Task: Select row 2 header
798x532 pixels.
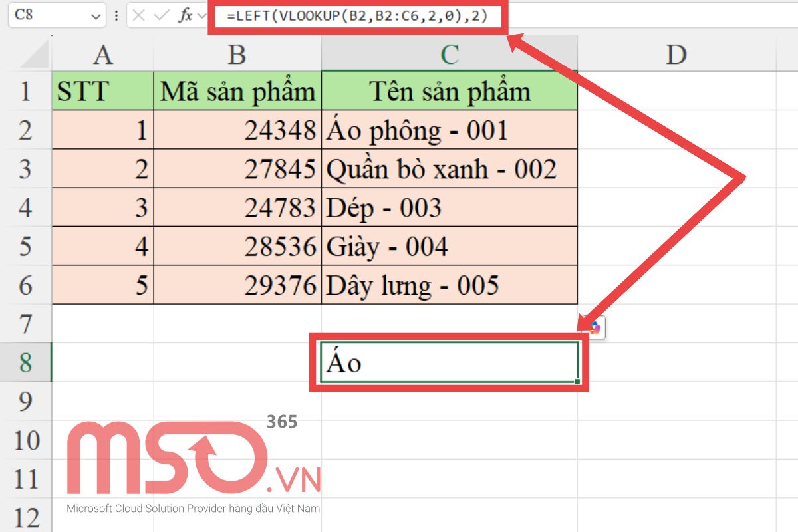Action: pyautogui.click(x=26, y=130)
